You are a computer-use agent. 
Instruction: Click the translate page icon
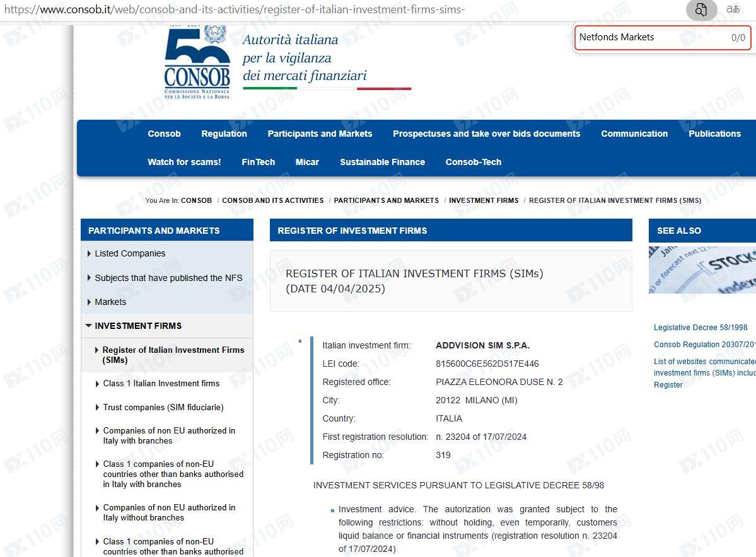coord(733,9)
